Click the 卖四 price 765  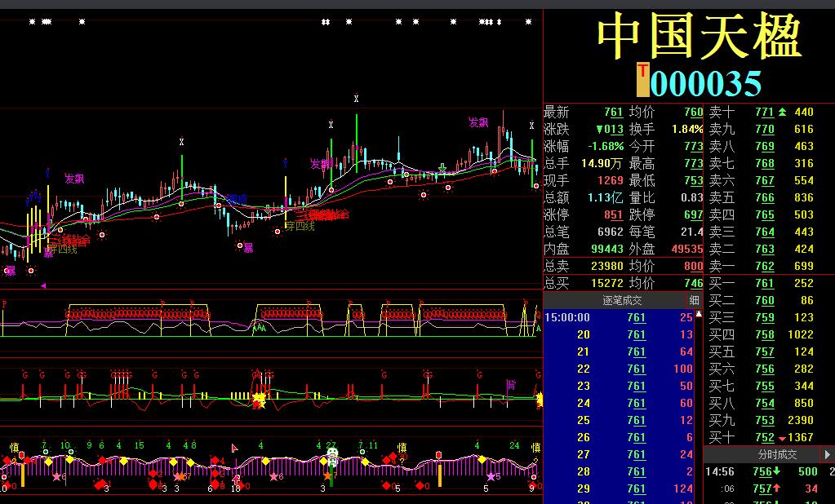pos(765,214)
